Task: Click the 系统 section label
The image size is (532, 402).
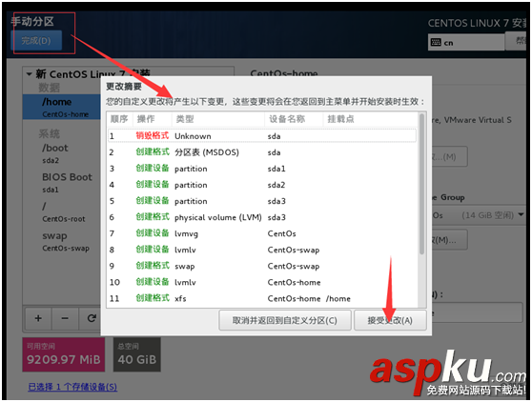Action: click(x=50, y=133)
